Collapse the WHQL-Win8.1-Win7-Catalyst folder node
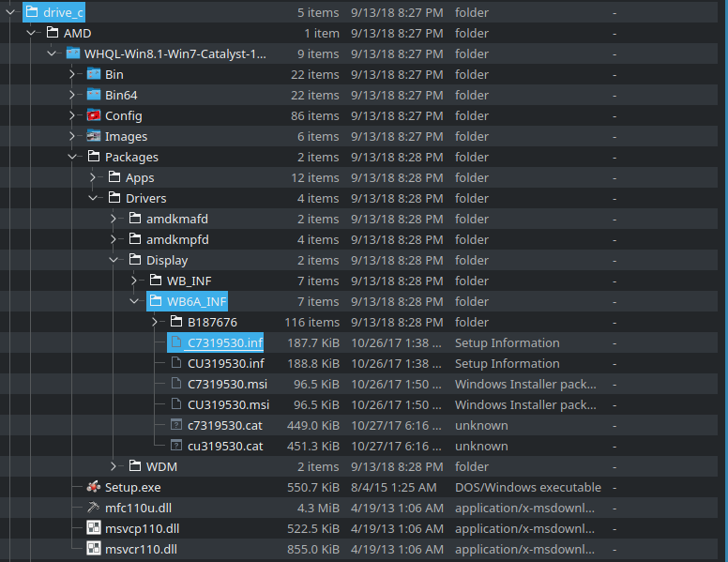The width and height of the screenshot is (728, 562). click(x=52, y=53)
